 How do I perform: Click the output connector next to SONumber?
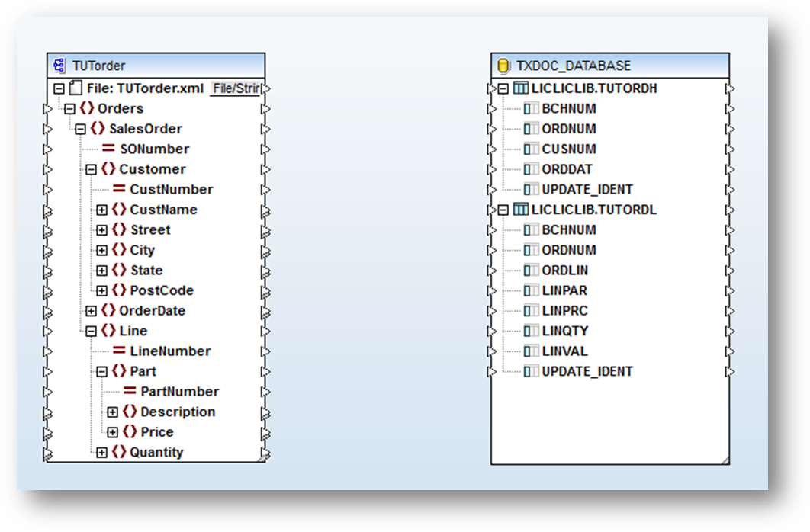pyautogui.click(x=265, y=149)
